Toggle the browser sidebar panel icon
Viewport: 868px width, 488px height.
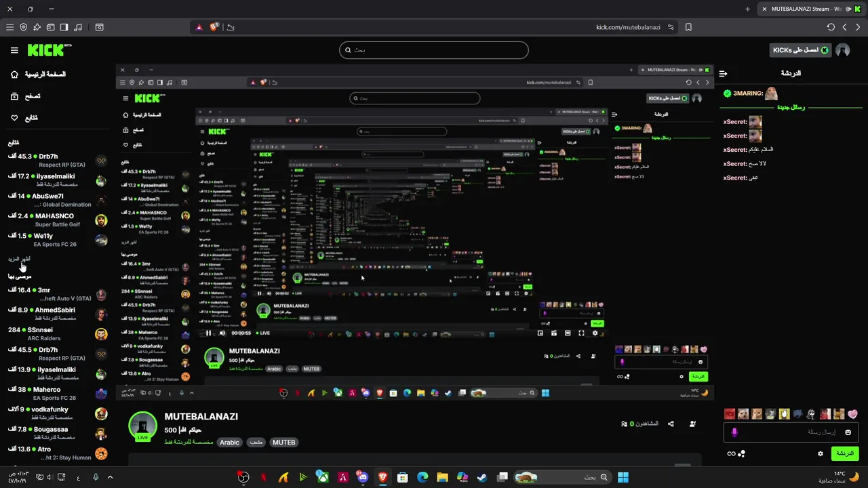pos(64,27)
